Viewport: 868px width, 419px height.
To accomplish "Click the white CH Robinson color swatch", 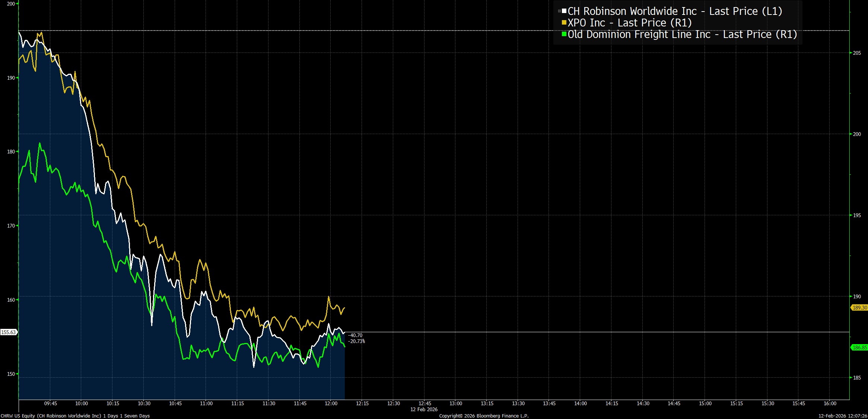I will [x=565, y=11].
